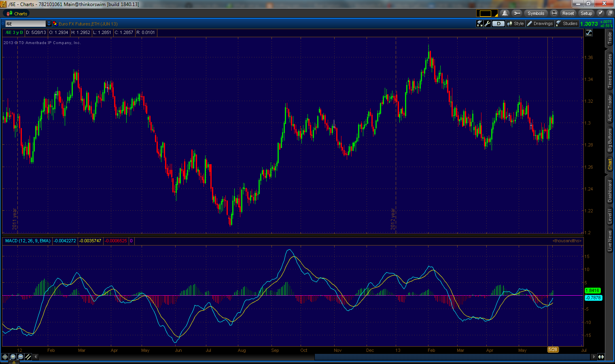Click the expand time axis arrows icon
This screenshot has height=364, width=615.
click(601, 357)
